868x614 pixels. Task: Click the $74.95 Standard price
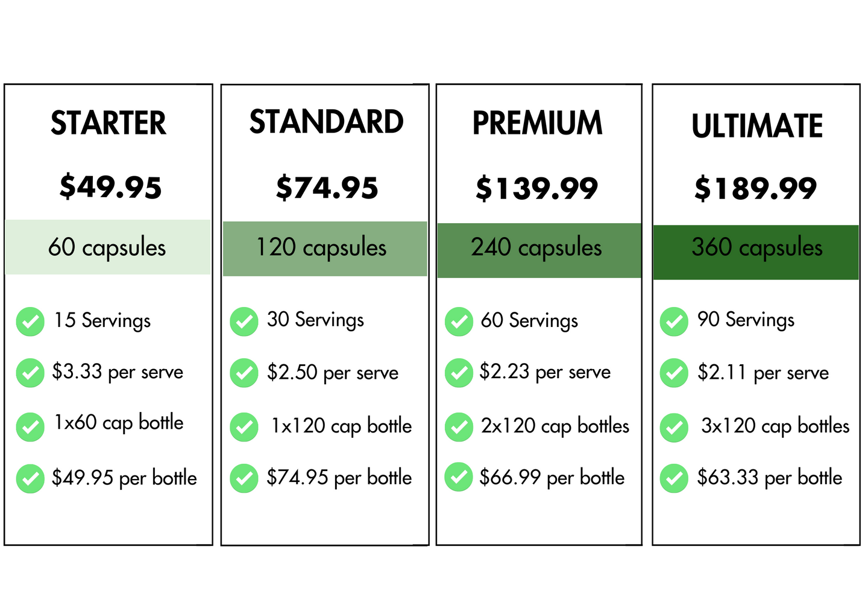327,188
